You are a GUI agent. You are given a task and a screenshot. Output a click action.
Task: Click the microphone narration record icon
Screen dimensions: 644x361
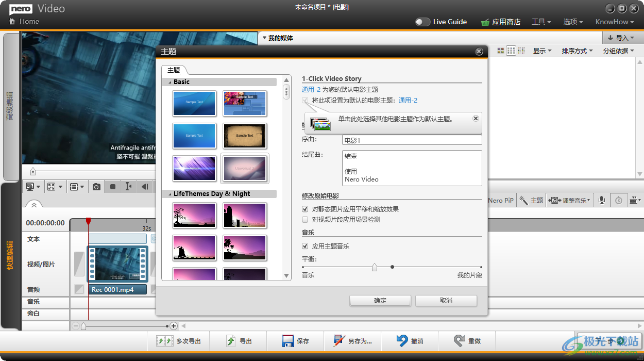(601, 200)
